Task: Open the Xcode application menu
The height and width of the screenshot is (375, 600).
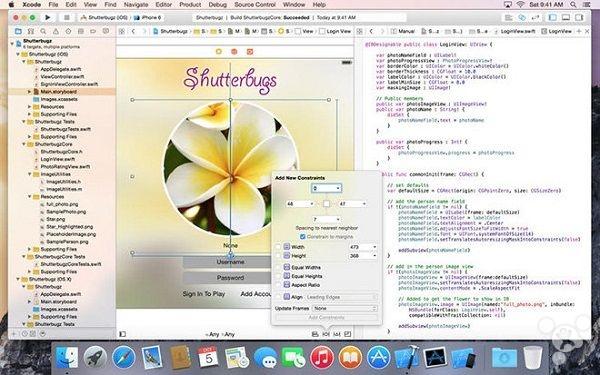Action: (32, 5)
